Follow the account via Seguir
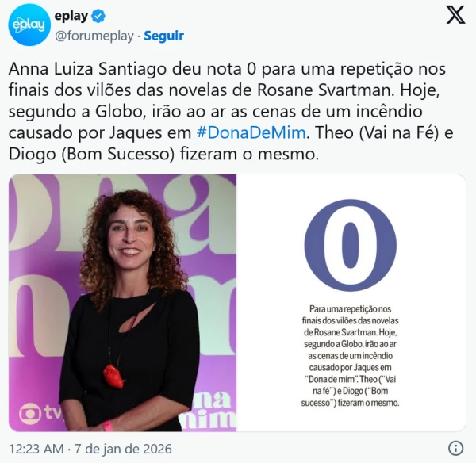Image resolution: width=476 pixels, height=463 pixels. tap(163, 36)
